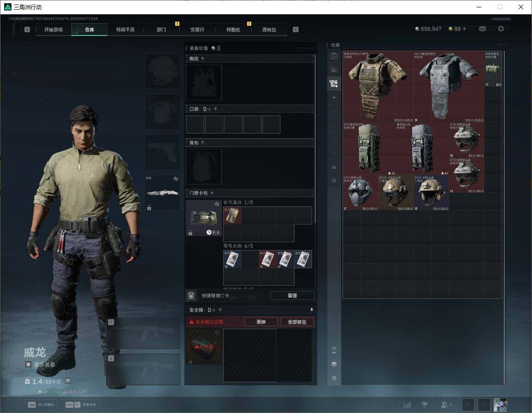Select the green GTO heavy backpack
The image size is (532, 413).
click(x=369, y=148)
